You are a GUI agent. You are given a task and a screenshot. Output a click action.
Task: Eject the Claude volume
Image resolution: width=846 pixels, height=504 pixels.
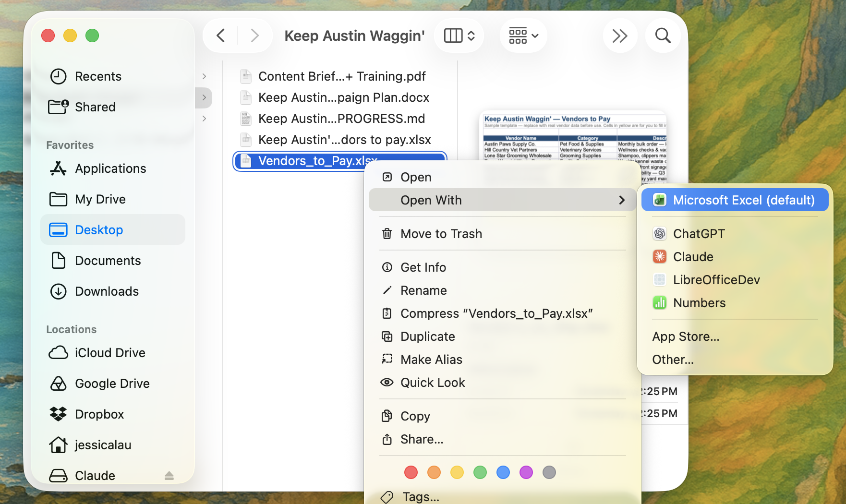pyautogui.click(x=169, y=476)
